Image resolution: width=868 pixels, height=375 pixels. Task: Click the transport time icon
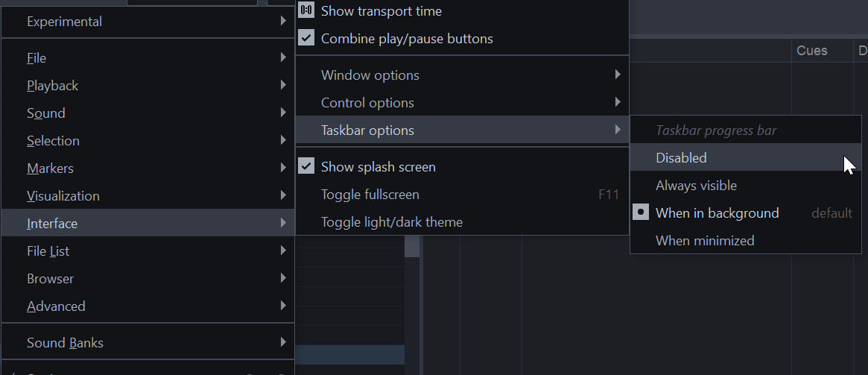point(306,11)
